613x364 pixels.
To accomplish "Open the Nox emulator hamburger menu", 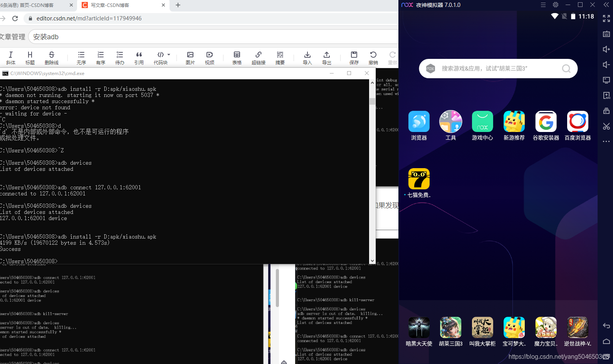I will tap(543, 5).
